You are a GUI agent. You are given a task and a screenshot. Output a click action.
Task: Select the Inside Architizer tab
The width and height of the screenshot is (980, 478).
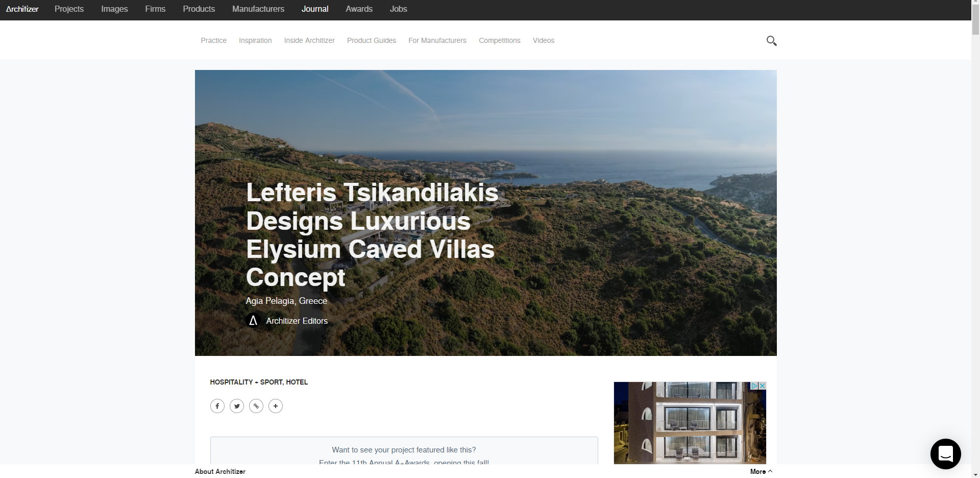click(x=309, y=40)
